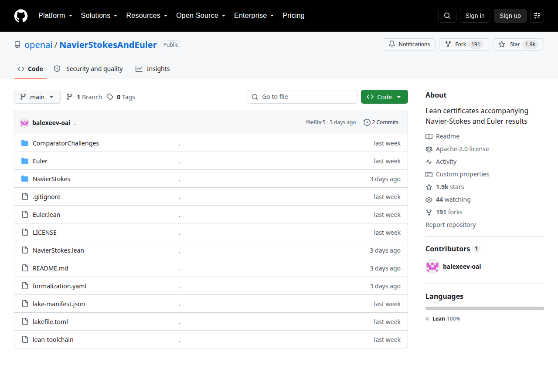Expand the main branch selector
This screenshot has height=392, width=558.
(37, 97)
